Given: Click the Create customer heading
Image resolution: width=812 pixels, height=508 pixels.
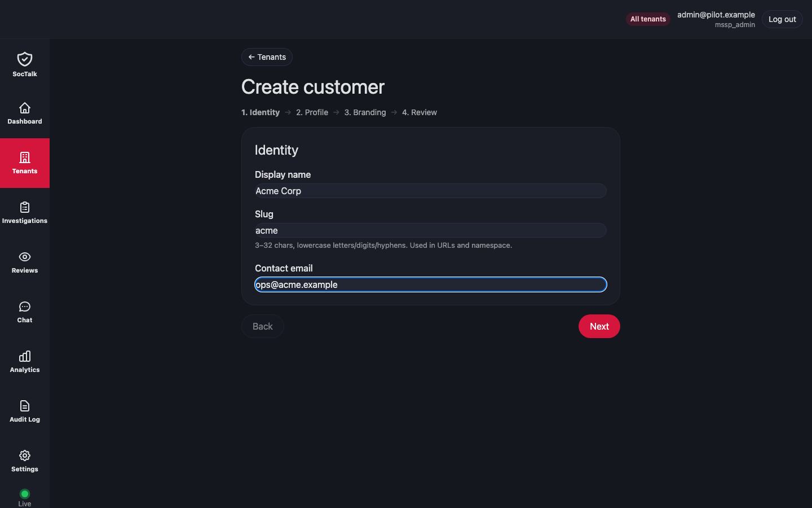Looking at the screenshot, I should point(313,87).
